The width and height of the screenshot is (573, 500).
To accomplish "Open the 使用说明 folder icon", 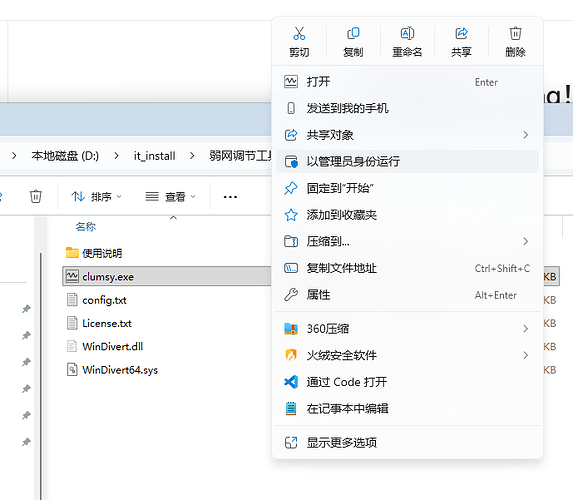I will 72,253.
